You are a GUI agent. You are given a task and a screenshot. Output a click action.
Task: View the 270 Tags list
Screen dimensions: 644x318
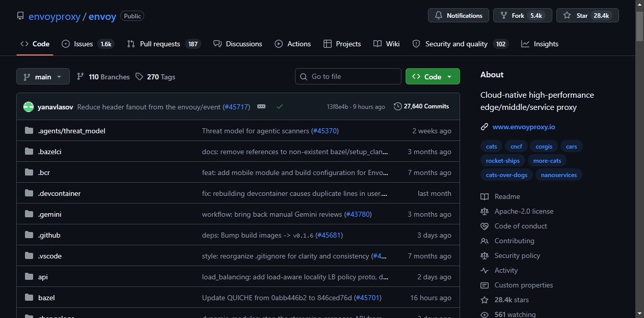pos(155,77)
